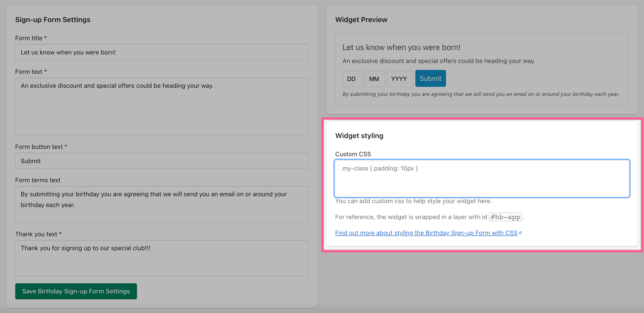Save Birthday Sign-up Form Settings
The height and width of the screenshot is (313, 644).
tap(76, 291)
